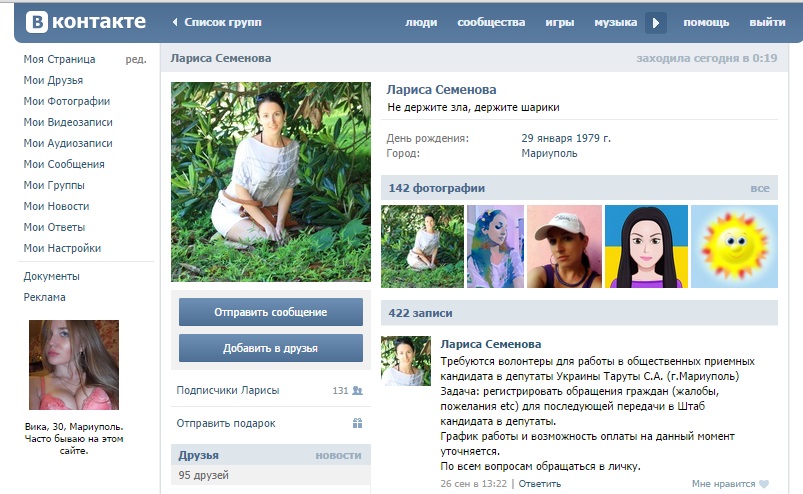Click profile name heading Лариса Семенова

click(441, 90)
